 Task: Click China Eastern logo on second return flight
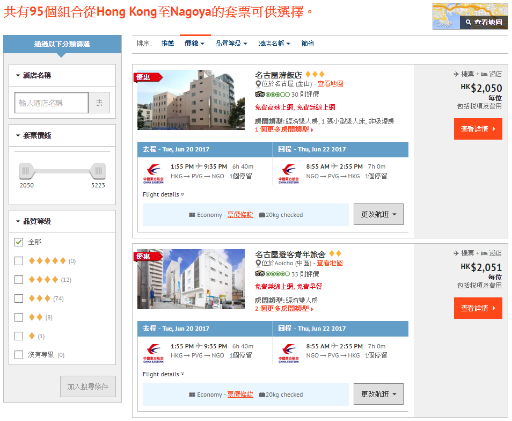(x=289, y=353)
